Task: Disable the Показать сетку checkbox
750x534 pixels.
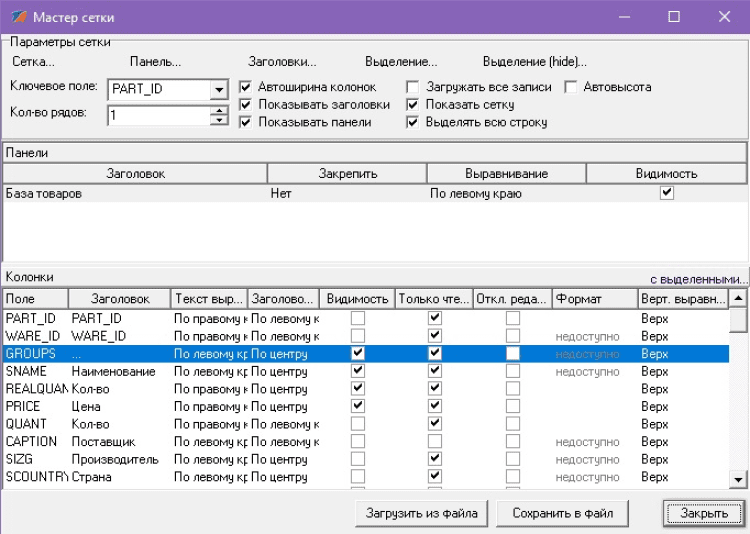Action: coord(413,104)
